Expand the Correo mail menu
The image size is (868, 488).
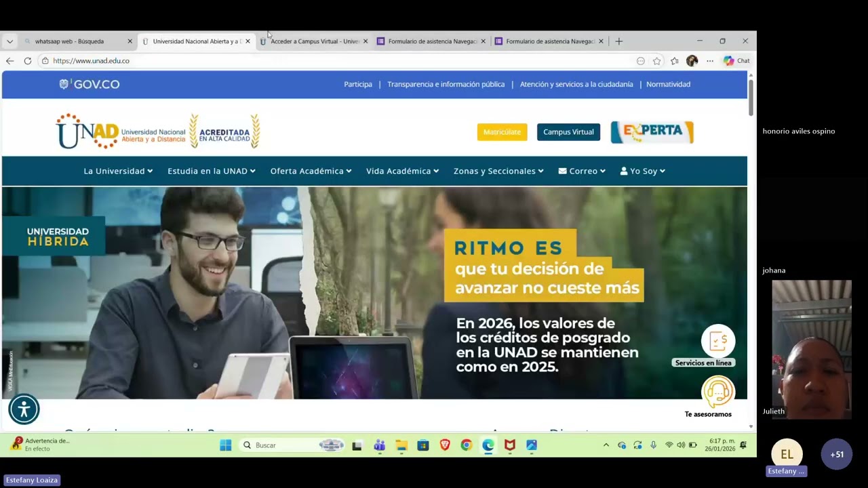point(582,171)
